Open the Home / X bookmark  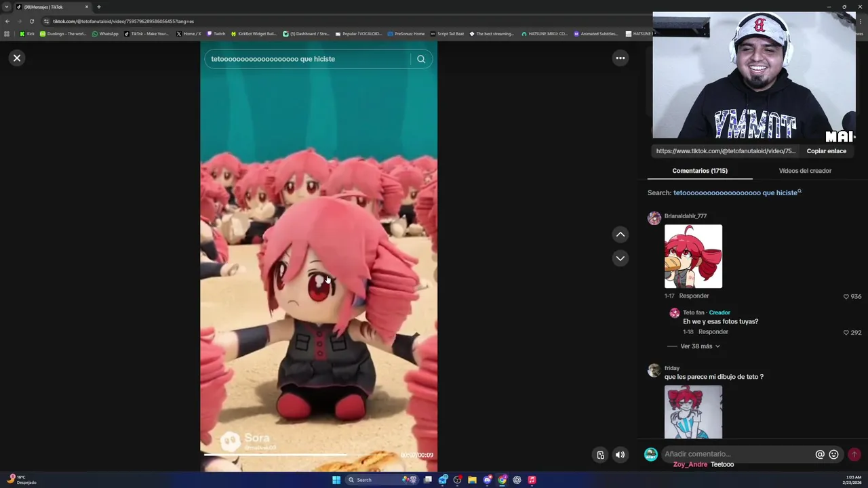[x=189, y=34]
